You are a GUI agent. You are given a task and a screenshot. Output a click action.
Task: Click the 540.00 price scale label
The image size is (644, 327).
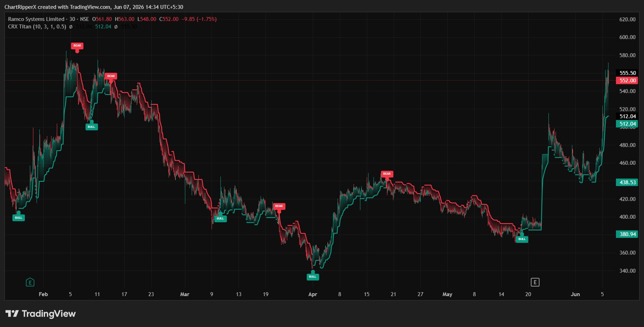click(627, 91)
